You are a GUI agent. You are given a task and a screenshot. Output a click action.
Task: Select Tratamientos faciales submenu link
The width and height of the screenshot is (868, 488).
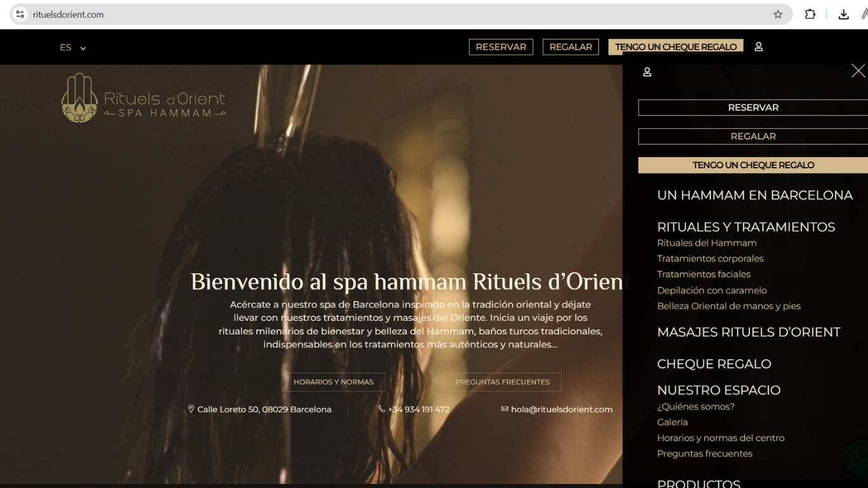pyautogui.click(x=703, y=274)
